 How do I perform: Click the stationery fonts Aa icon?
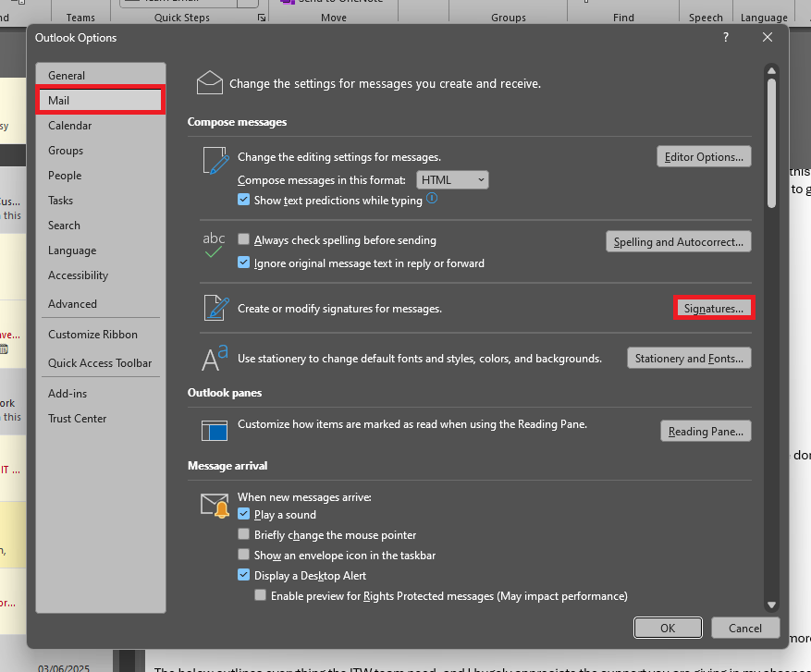(211, 356)
